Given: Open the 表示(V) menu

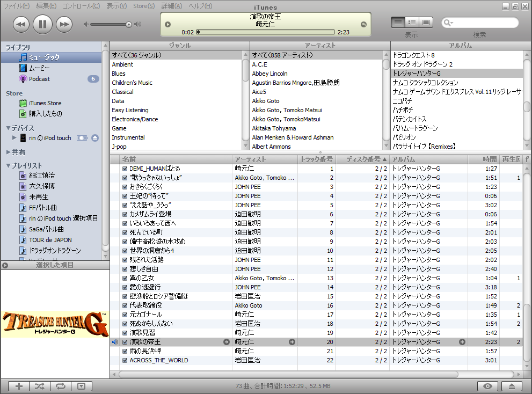Looking at the screenshot, I should [x=116, y=6].
